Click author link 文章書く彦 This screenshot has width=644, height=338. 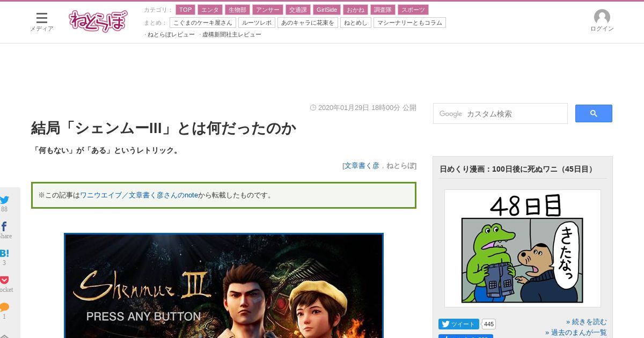point(362,166)
